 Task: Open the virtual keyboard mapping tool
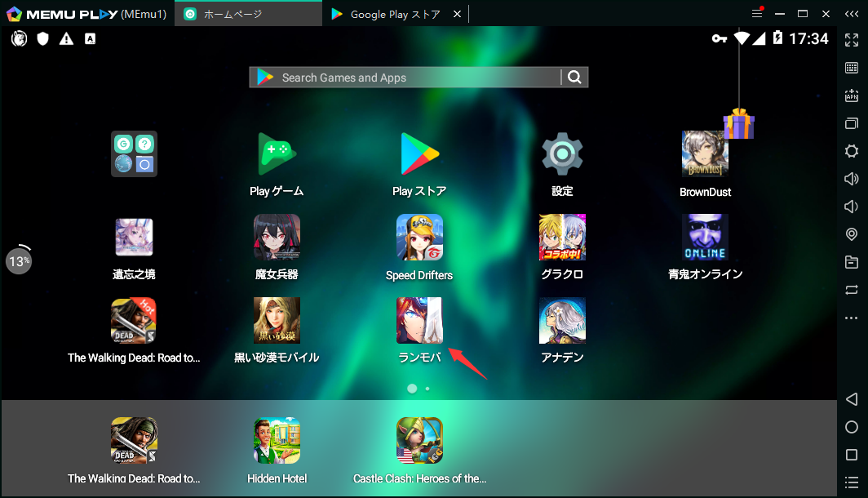pos(852,68)
